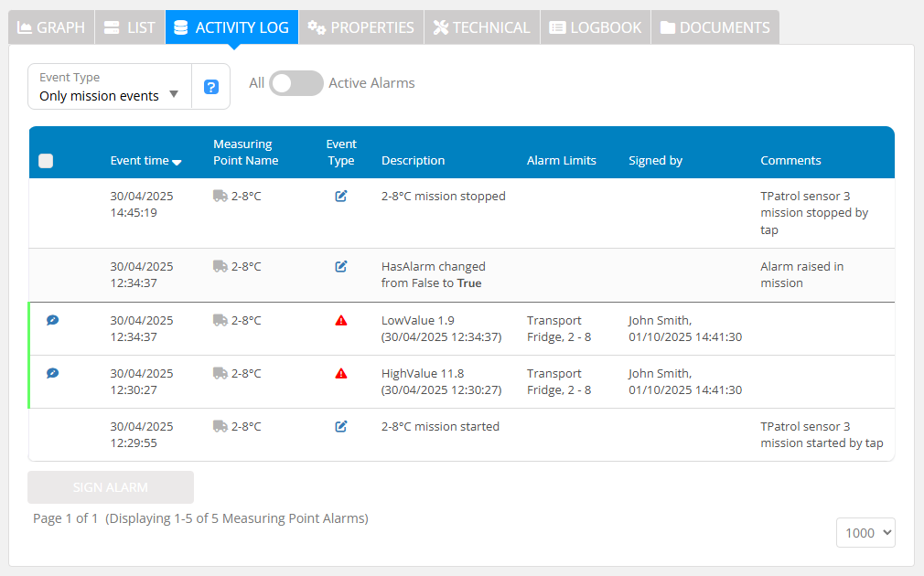
Task: Switch to the Technical tab
Action: tap(481, 27)
